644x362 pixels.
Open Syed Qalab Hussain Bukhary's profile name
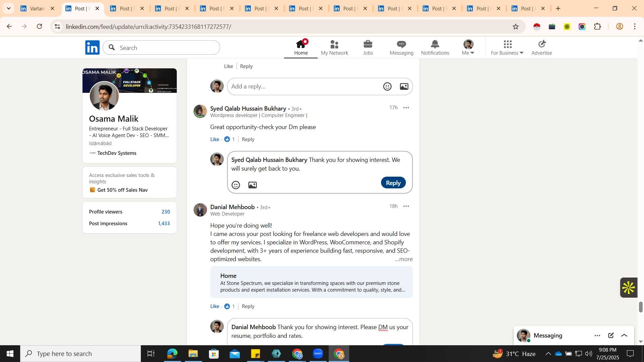tap(248, 108)
